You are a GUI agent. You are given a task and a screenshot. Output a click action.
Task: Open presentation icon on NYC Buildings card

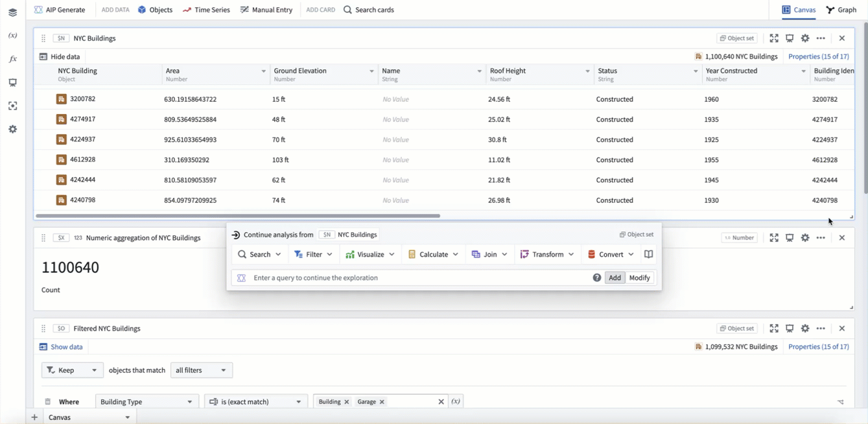point(790,38)
